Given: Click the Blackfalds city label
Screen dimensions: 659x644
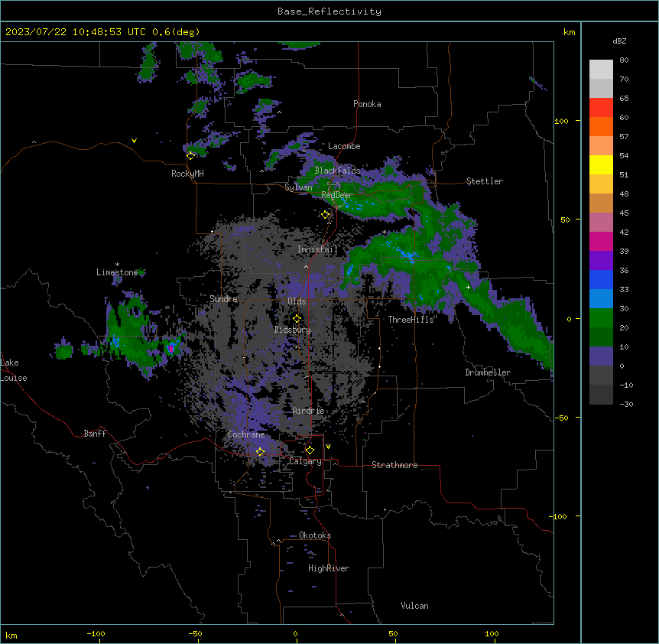Looking at the screenshot, I should 337,171.
